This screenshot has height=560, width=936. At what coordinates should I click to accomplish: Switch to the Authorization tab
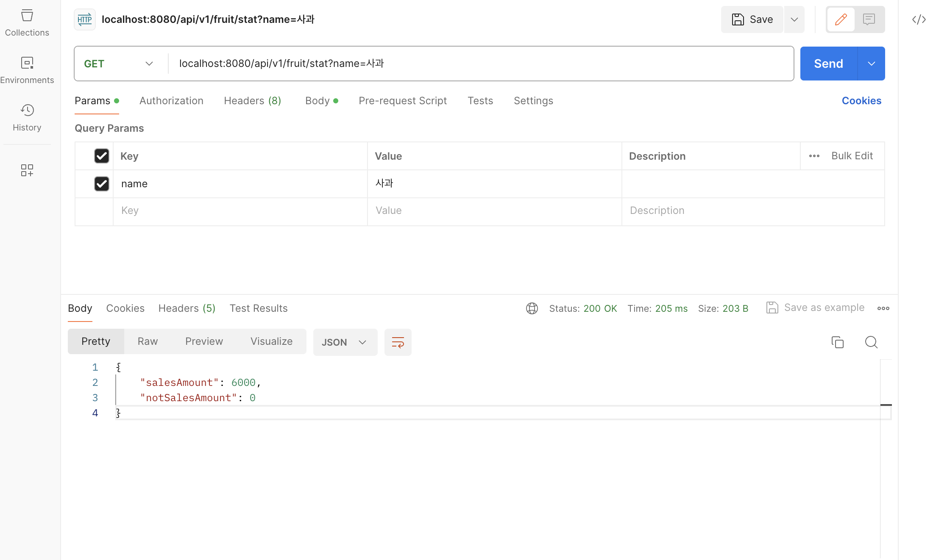point(171,101)
